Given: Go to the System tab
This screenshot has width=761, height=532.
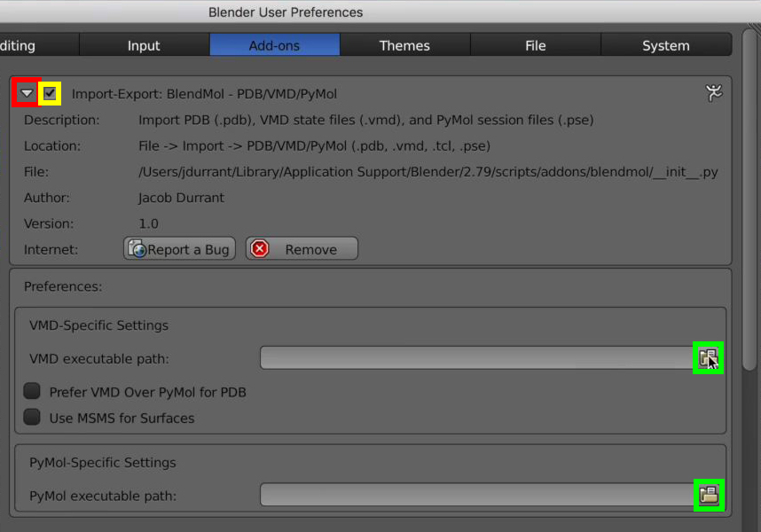Looking at the screenshot, I should pos(666,45).
